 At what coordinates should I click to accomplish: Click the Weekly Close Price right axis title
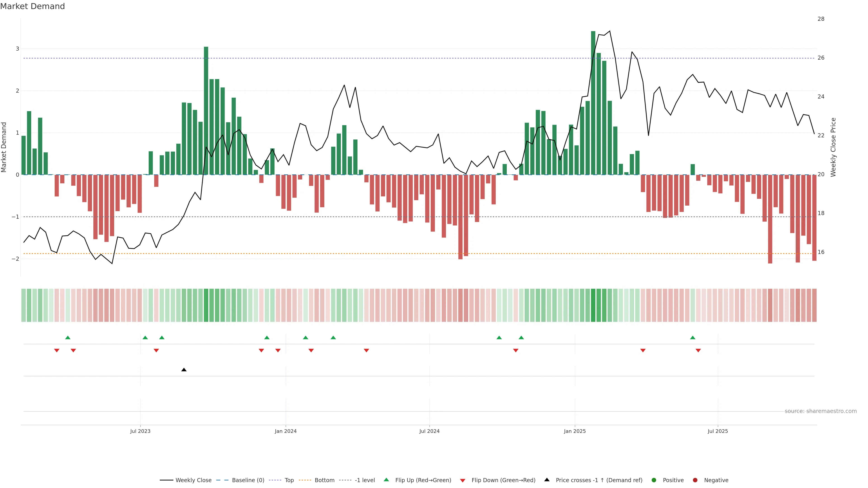click(833, 147)
